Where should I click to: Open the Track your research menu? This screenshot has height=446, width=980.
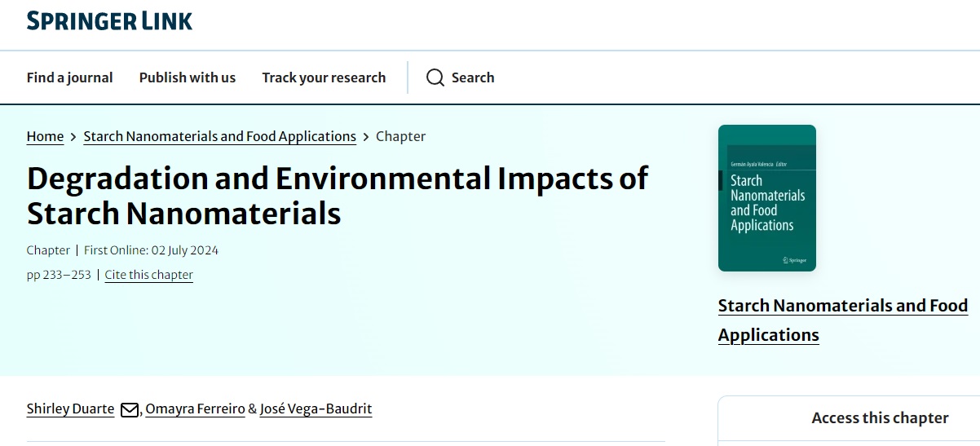[x=324, y=77]
